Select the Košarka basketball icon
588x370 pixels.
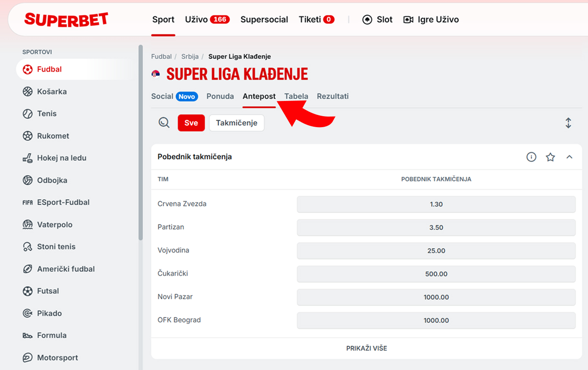(x=27, y=91)
